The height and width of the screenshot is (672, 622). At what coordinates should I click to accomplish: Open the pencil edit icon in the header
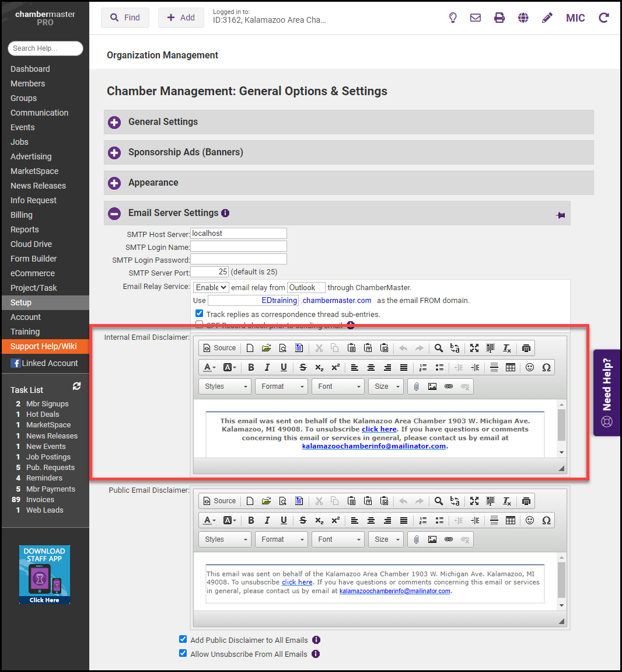pyautogui.click(x=547, y=18)
